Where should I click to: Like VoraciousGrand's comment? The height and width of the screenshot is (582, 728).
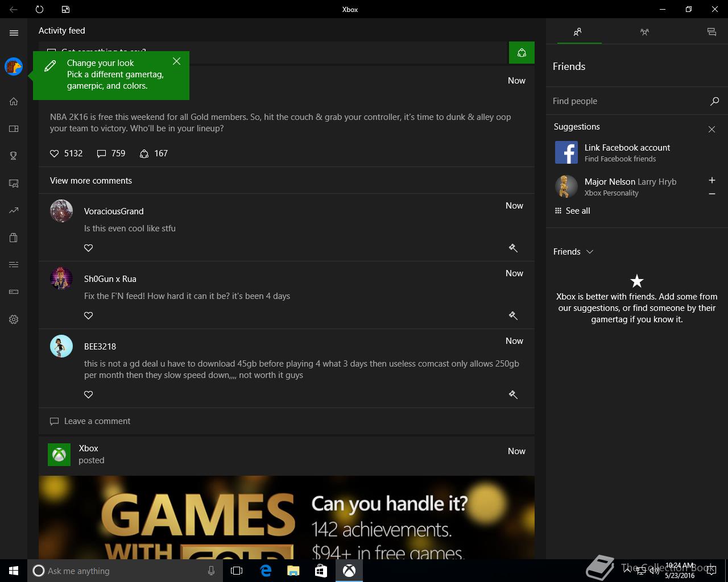tap(88, 248)
